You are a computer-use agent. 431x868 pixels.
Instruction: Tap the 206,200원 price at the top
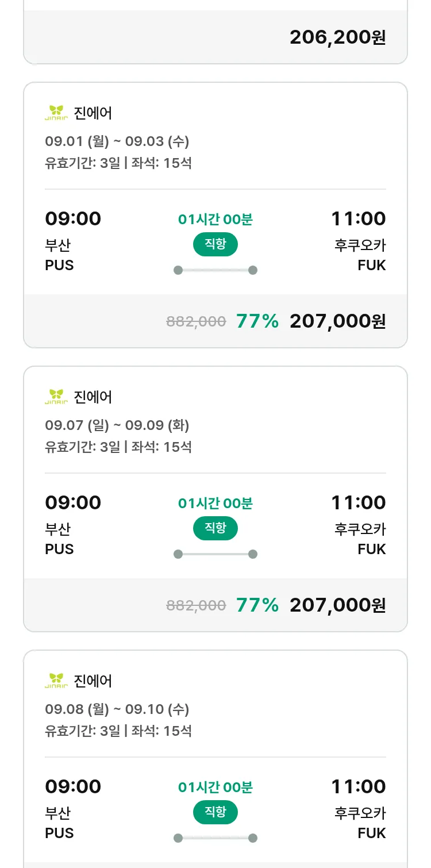(x=337, y=37)
